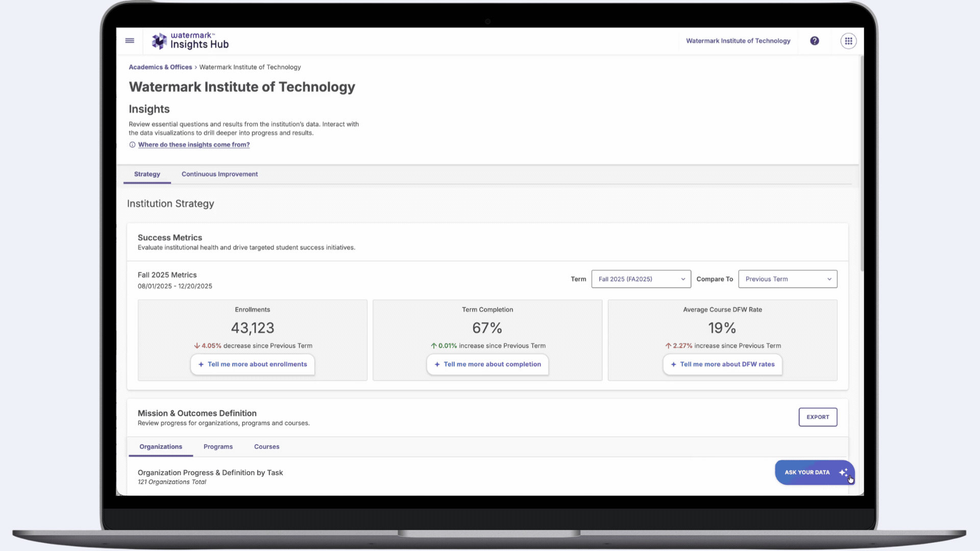Click the plus icon for completion details

click(437, 364)
